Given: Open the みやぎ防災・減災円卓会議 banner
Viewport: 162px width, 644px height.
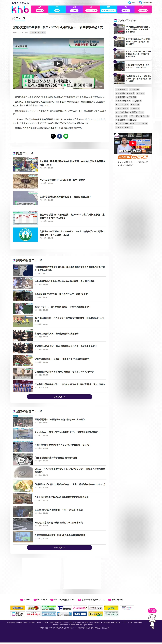Looking at the screenshot, I should (x=18, y=614).
